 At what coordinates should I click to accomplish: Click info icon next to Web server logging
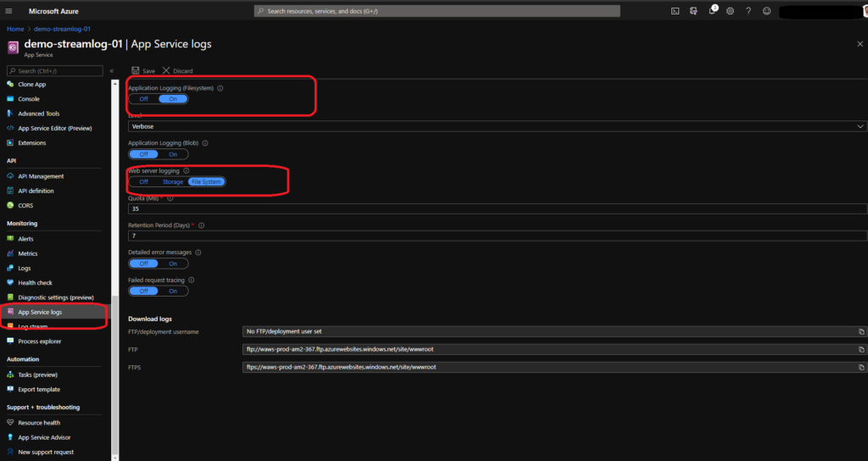click(x=186, y=171)
